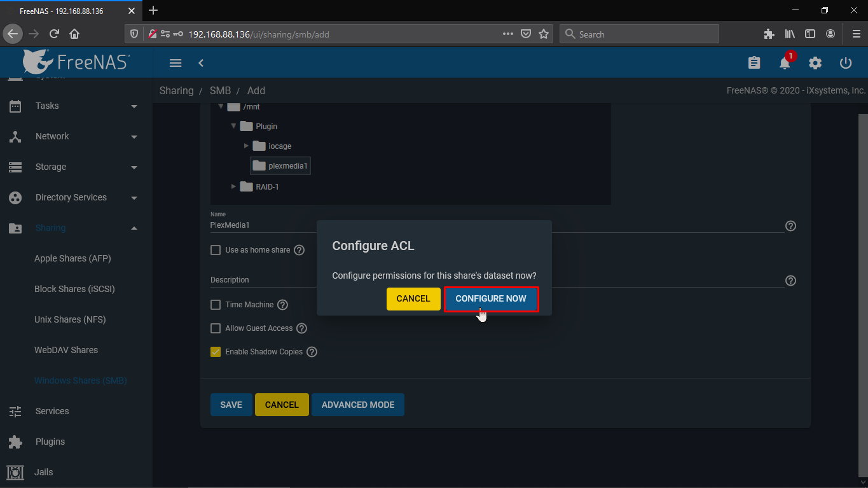Viewport: 868px width, 488px height.
Task: Collapse the /mnt tree node
Action: [x=221, y=107]
